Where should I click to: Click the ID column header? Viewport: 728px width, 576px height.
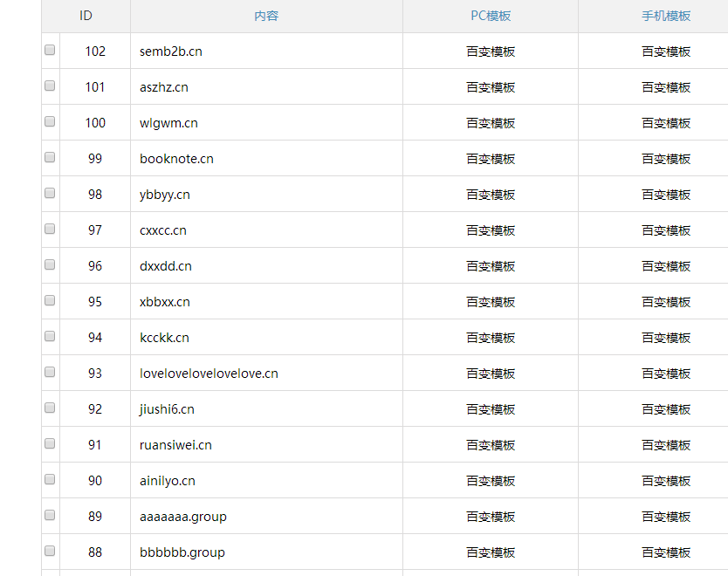[86, 16]
